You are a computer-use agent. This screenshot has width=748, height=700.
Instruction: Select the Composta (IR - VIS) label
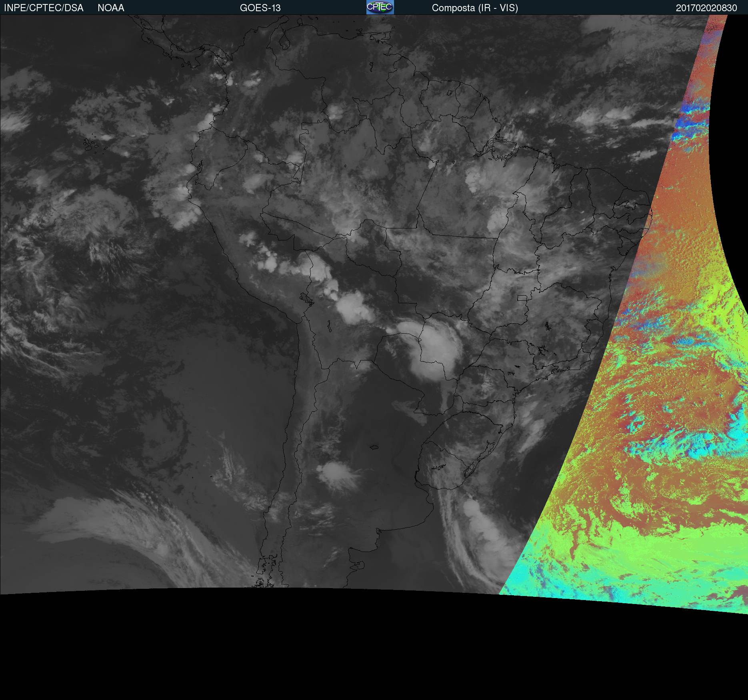pyautogui.click(x=475, y=8)
